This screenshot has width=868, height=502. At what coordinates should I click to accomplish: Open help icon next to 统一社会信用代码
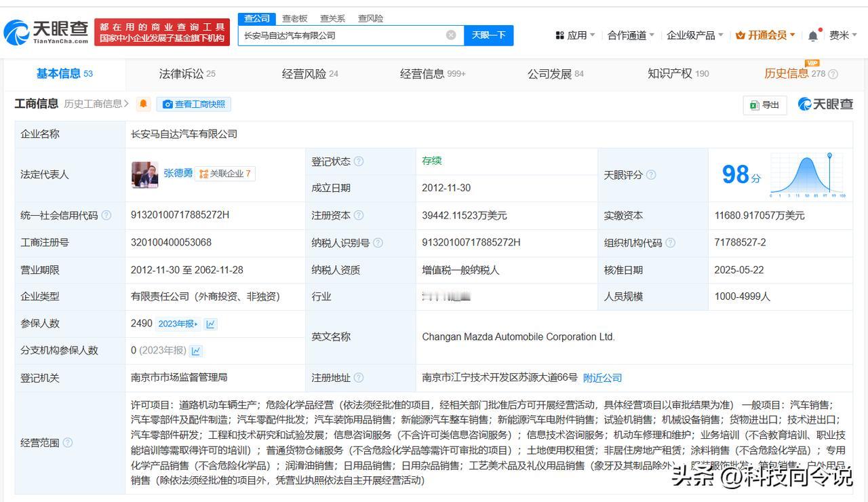point(106,216)
